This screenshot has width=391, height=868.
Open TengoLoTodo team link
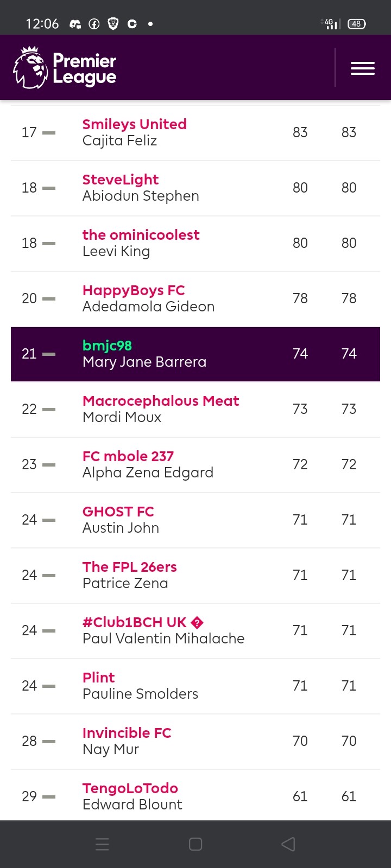(x=130, y=788)
